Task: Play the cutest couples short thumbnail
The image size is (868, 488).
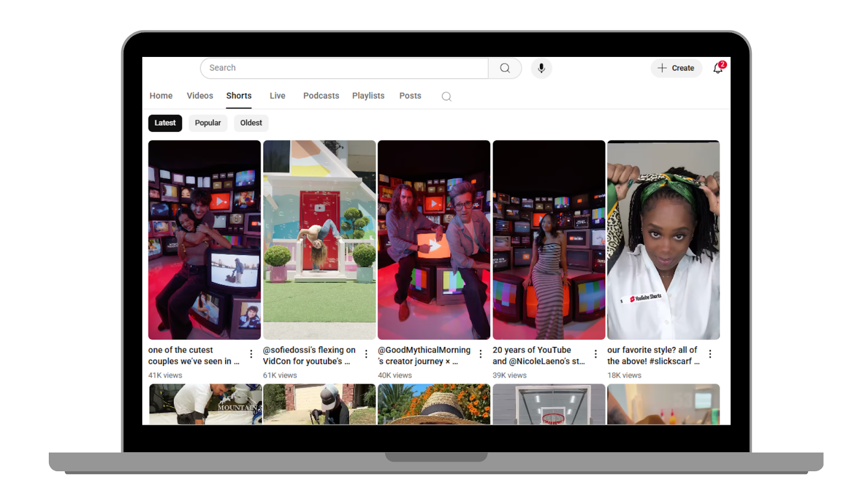Action: tap(205, 240)
